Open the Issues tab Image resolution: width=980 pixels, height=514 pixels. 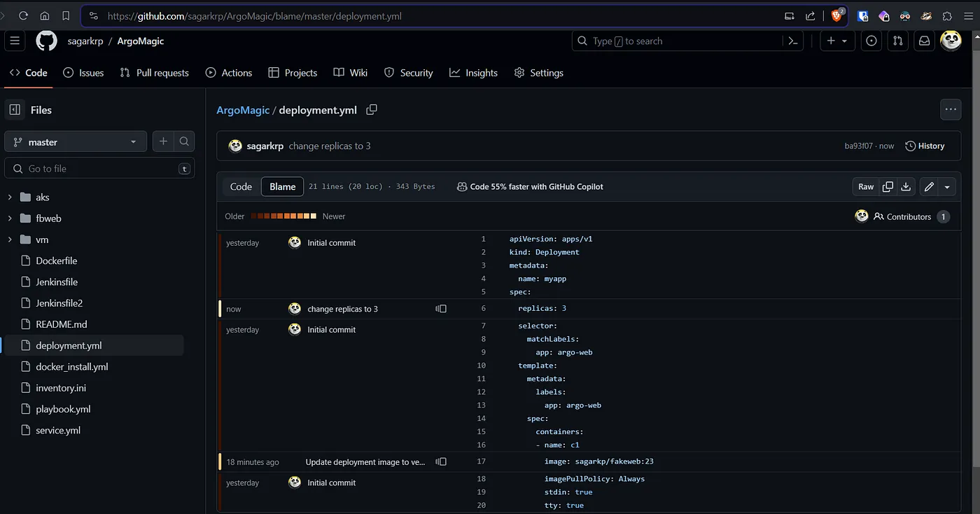83,73
